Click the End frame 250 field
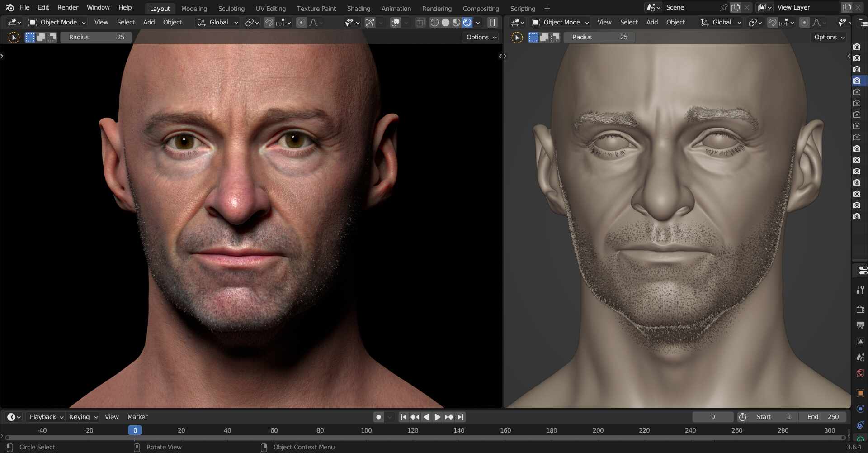 click(x=822, y=417)
